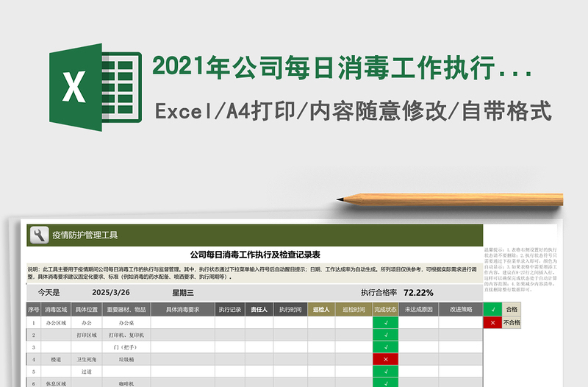Click the 具体消毒要求 column header
This screenshot has width=588, height=387.
182,310
